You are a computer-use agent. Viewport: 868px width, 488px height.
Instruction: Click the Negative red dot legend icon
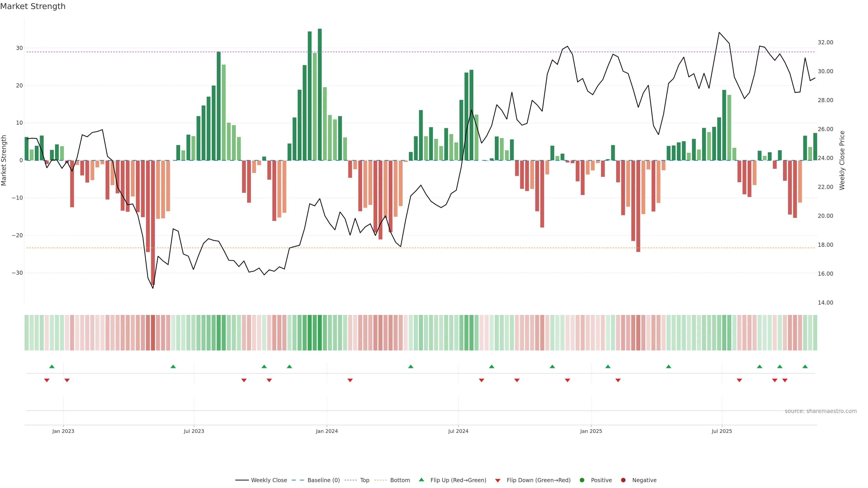coord(623,480)
